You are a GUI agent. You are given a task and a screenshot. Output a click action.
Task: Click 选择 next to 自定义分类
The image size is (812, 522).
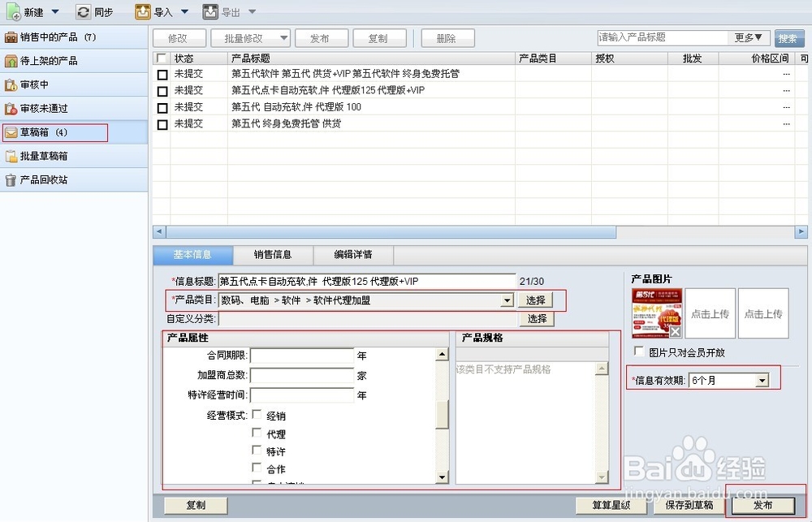coord(537,319)
